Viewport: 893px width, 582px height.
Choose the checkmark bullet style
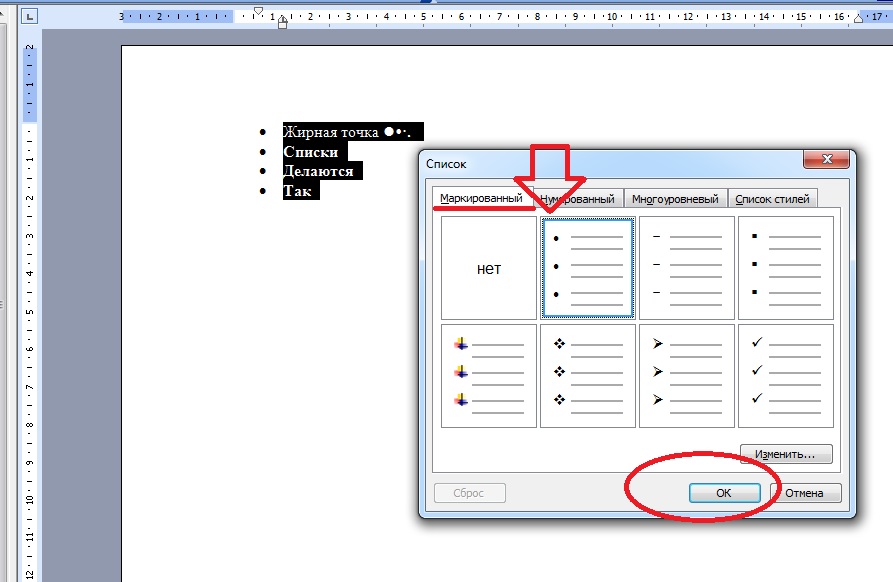pos(786,376)
